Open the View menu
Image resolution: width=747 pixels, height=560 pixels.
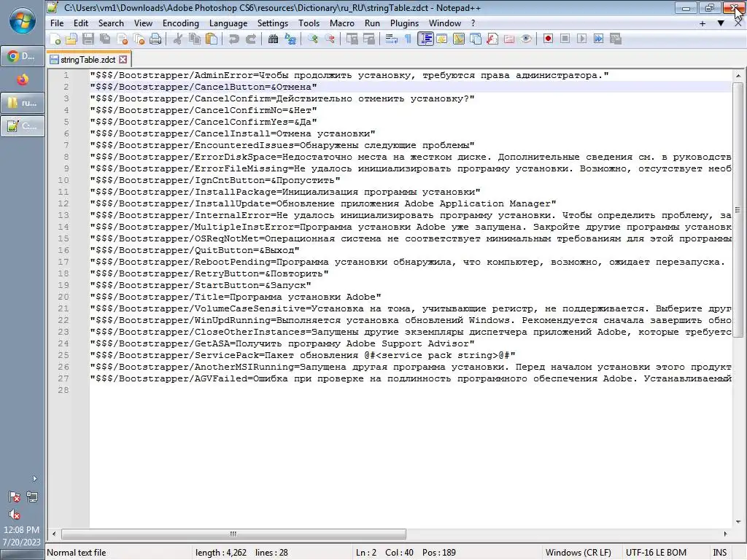143,23
